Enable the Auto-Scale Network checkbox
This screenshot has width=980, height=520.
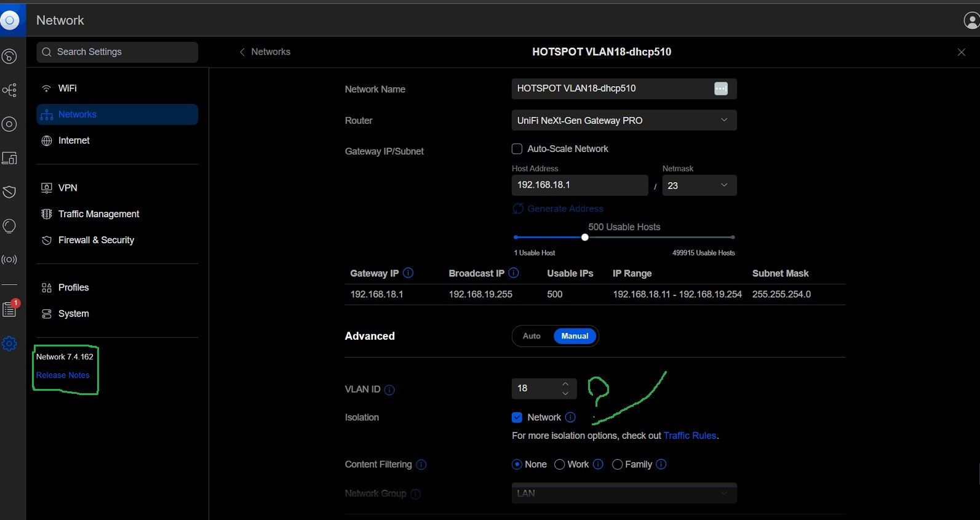tap(517, 149)
